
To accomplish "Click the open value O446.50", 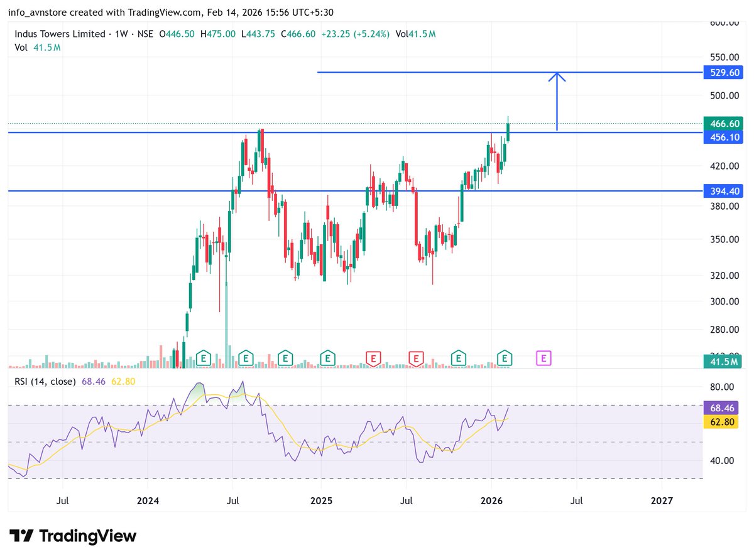I will [177, 34].
